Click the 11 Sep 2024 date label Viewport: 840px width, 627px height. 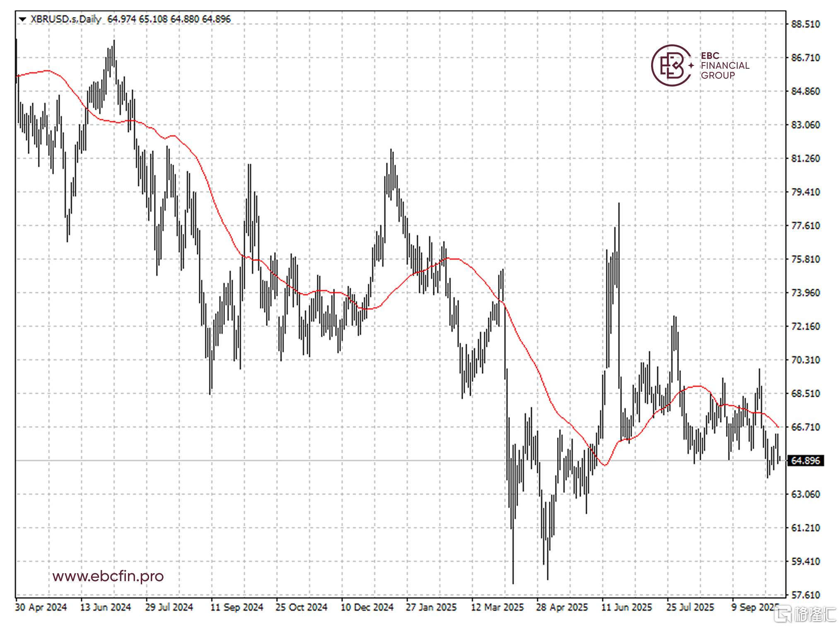(x=237, y=607)
